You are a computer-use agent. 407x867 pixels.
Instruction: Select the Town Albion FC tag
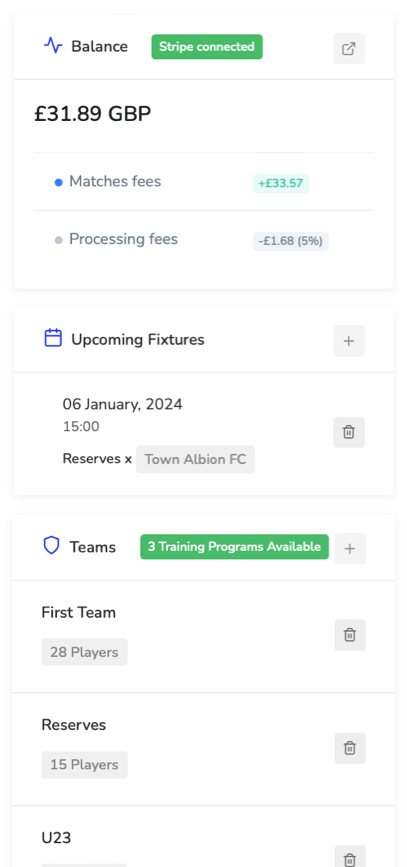[196, 459]
